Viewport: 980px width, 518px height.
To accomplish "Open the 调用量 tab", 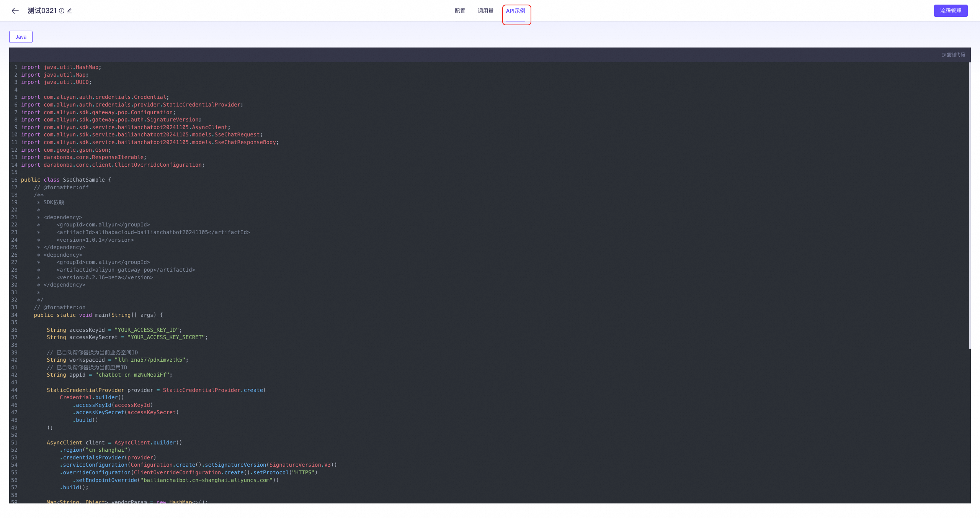I will tap(485, 11).
